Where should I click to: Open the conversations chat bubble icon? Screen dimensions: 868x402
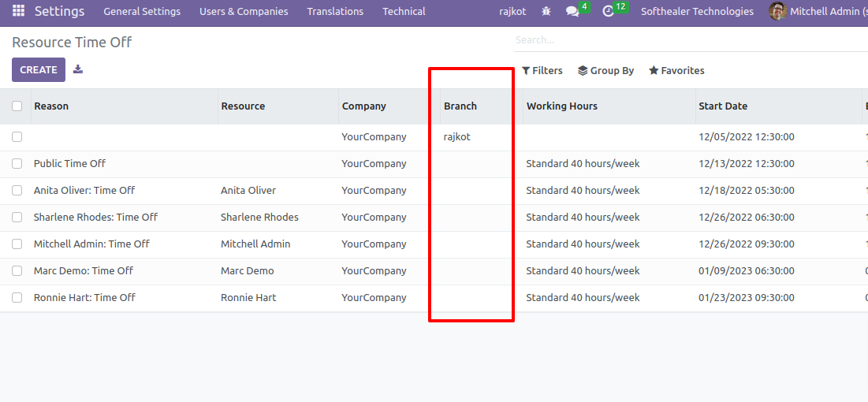pos(572,12)
